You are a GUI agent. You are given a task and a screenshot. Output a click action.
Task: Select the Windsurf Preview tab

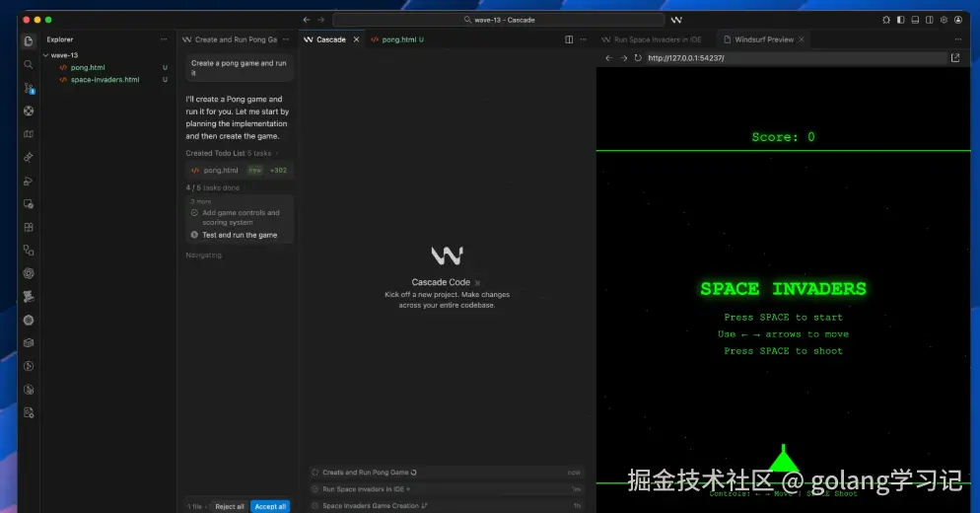(764, 39)
